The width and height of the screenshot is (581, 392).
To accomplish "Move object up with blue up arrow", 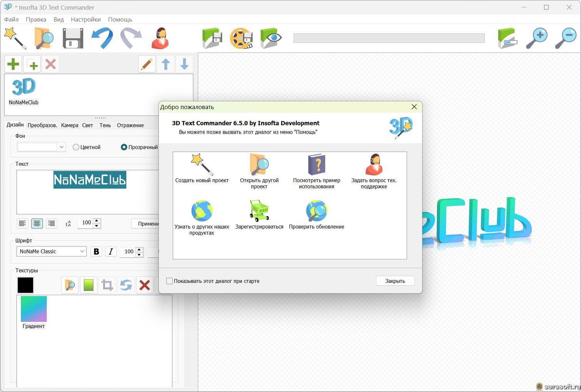I will point(166,64).
